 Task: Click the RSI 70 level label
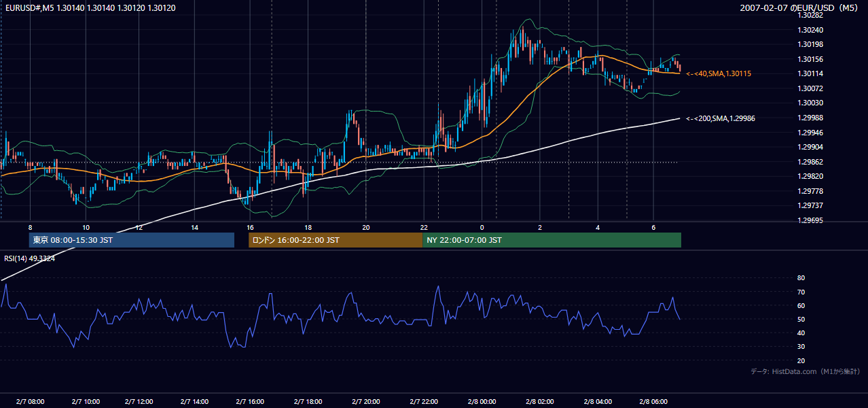click(x=801, y=292)
